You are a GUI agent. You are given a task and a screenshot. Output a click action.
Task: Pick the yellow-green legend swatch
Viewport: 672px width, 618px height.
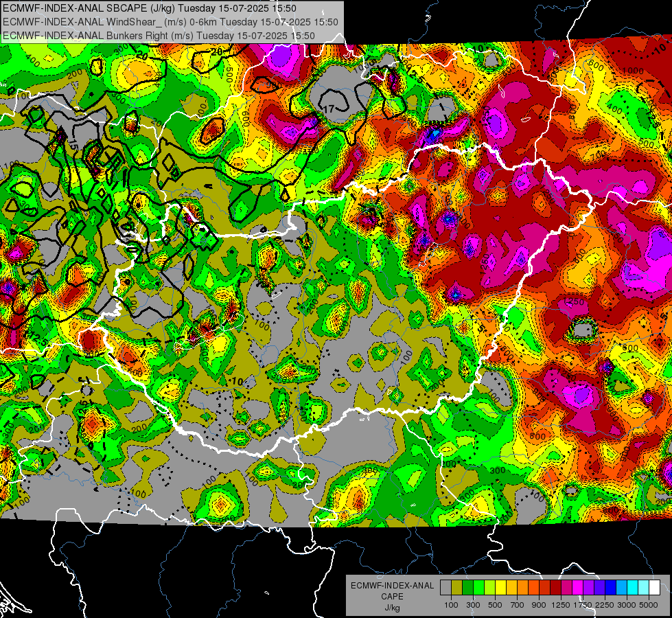click(489, 588)
